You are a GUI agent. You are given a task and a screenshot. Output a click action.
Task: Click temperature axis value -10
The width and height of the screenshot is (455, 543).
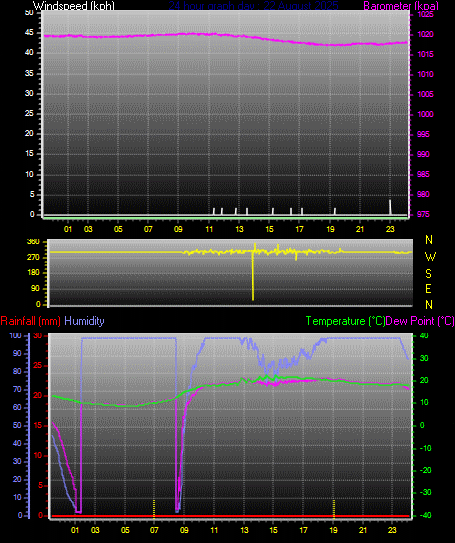[425, 448]
